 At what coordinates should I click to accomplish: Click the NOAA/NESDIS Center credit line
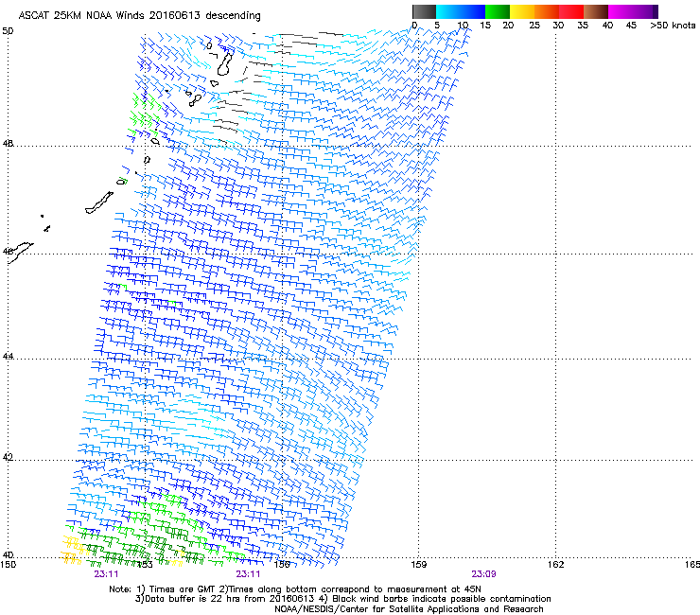click(x=409, y=609)
